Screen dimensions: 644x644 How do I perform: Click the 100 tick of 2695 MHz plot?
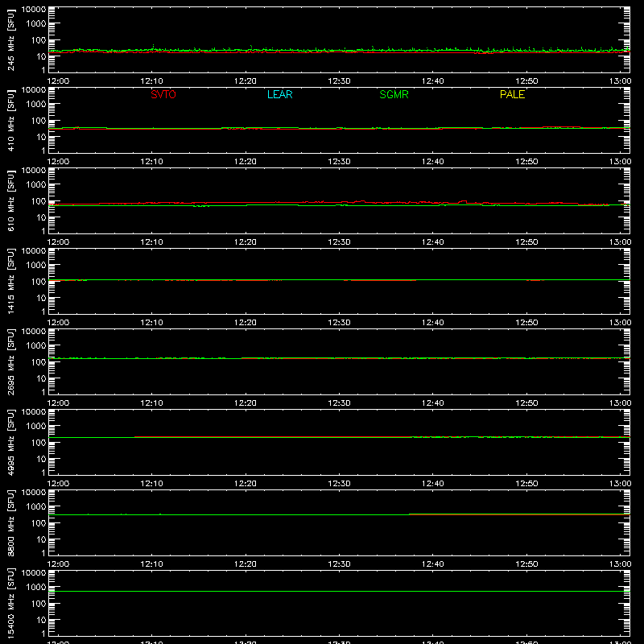(x=39, y=362)
